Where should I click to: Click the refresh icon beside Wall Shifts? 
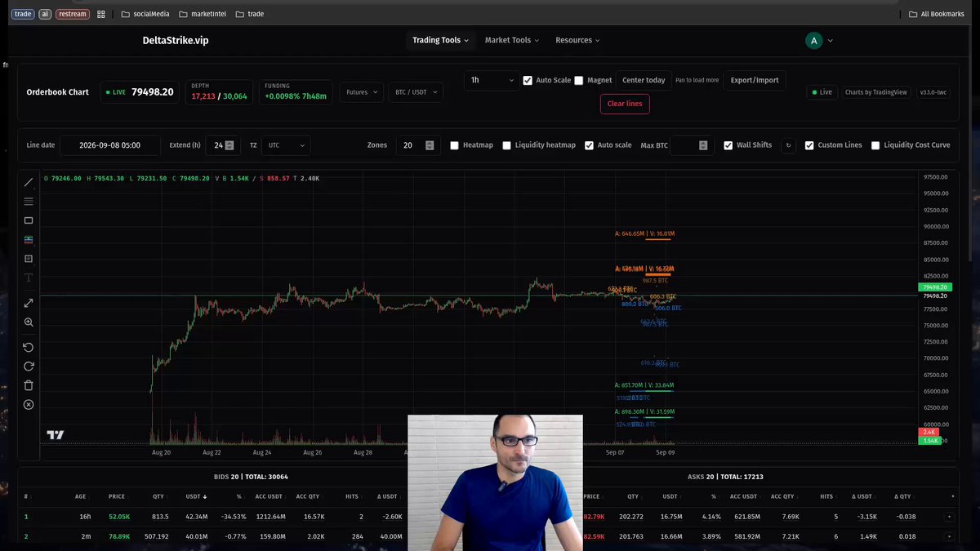tap(788, 145)
